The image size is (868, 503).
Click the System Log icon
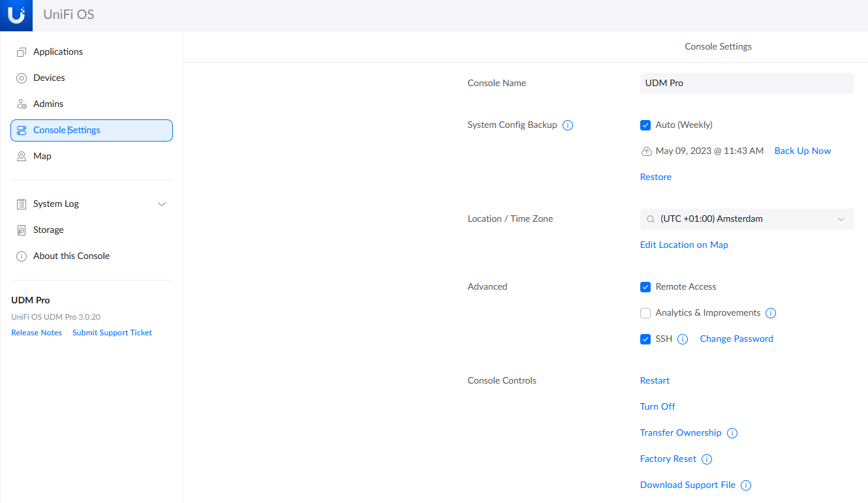tap(22, 204)
